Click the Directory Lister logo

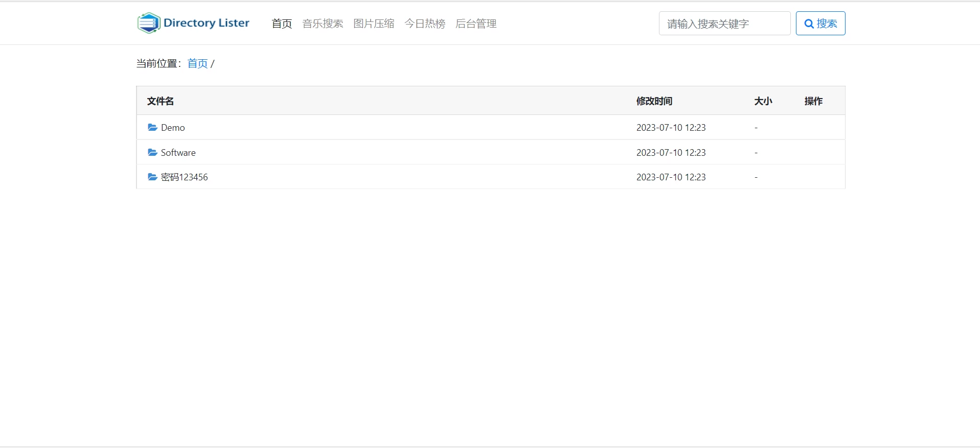(193, 23)
